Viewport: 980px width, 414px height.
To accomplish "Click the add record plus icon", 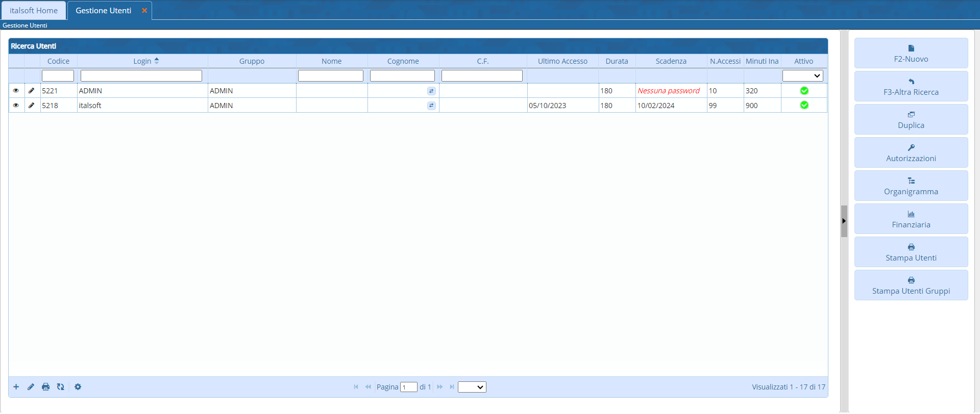I will point(16,387).
